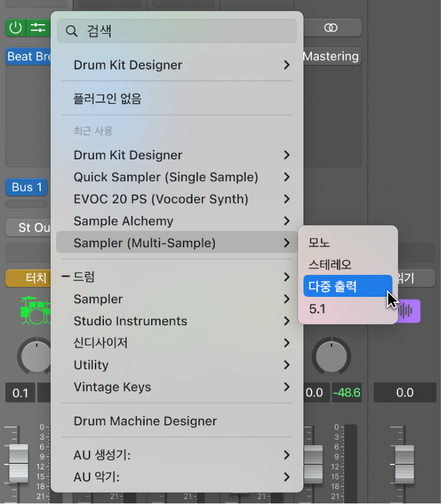Click the magnifying glass search icon
The height and width of the screenshot is (504, 441).
[72, 31]
